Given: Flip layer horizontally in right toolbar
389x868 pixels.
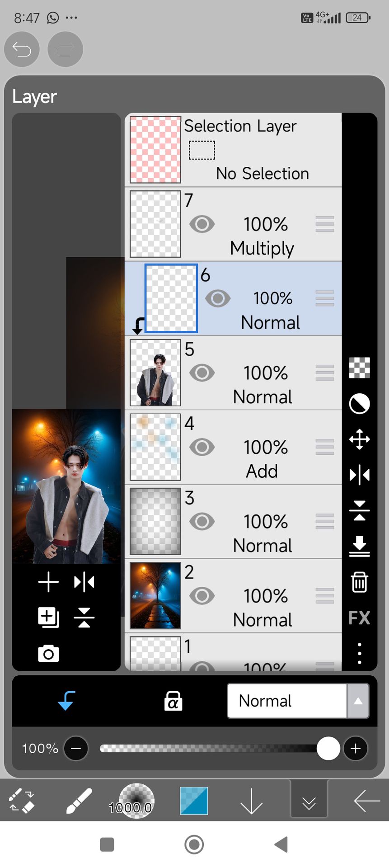Looking at the screenshot, I should pyautogui.click(x=360, y=475).
